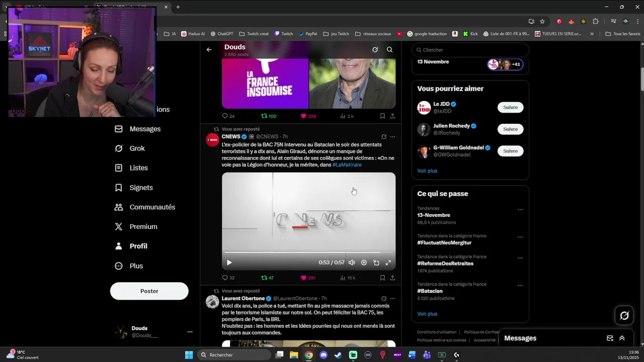The image size is (644, 362).
Task: Follow Julien Rochedy
Action: point(510,129)
